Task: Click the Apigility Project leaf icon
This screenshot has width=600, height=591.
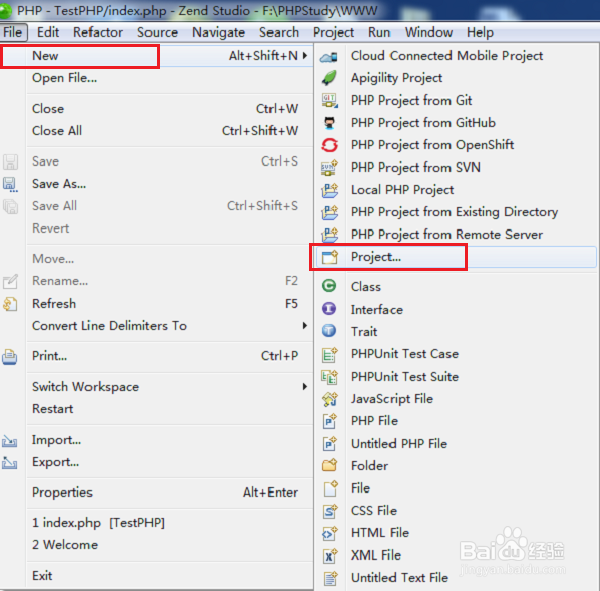Action: pos(329,78)
